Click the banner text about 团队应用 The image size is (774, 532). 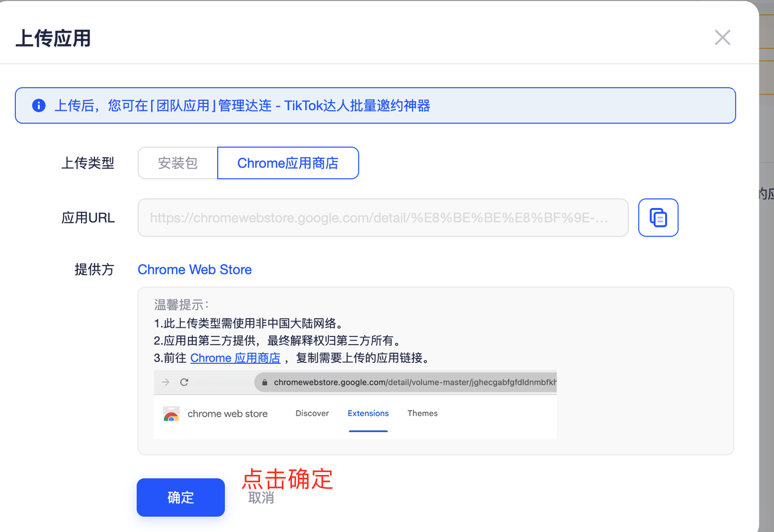(x=242, y=106)
